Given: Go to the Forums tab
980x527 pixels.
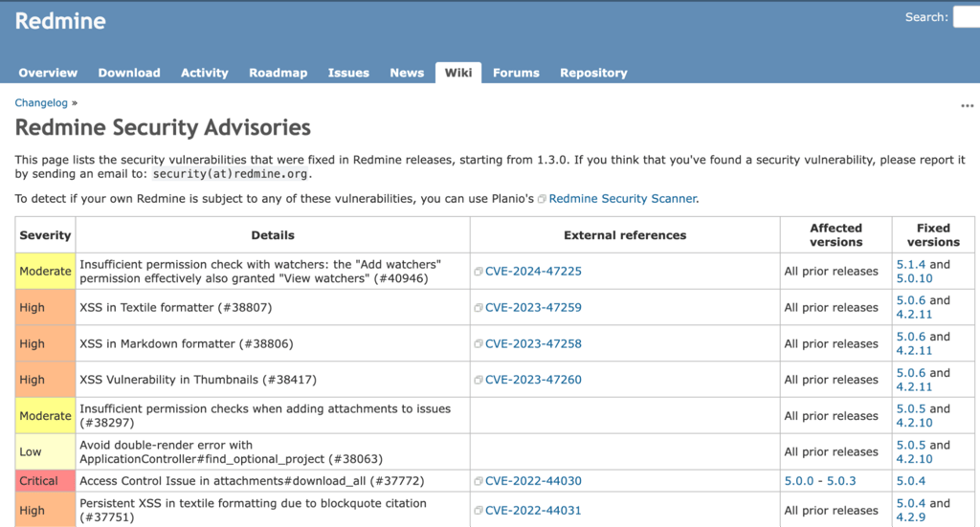Looking at the screenshot, I should (x=516, y=73).
